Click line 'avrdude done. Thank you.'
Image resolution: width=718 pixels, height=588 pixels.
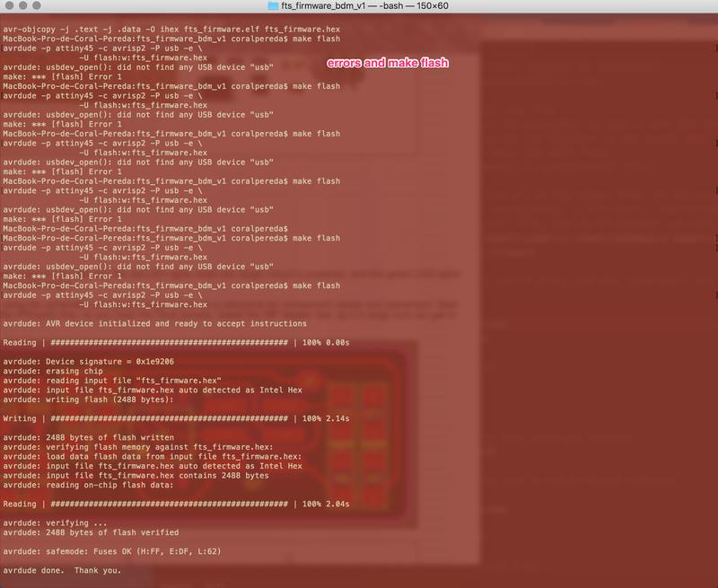tap(62, 571)
